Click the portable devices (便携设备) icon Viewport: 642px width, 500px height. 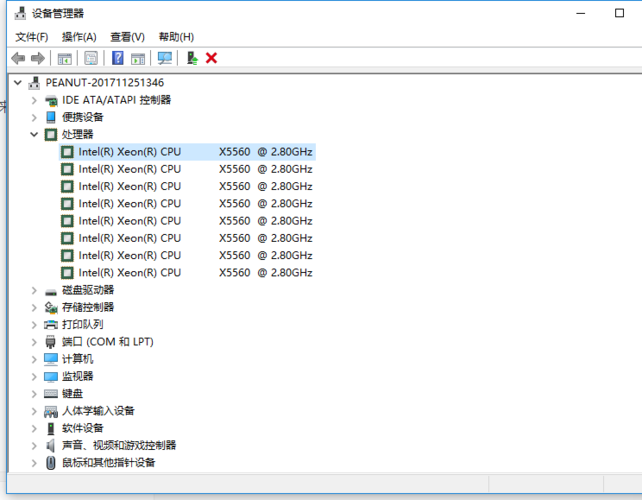51,118
